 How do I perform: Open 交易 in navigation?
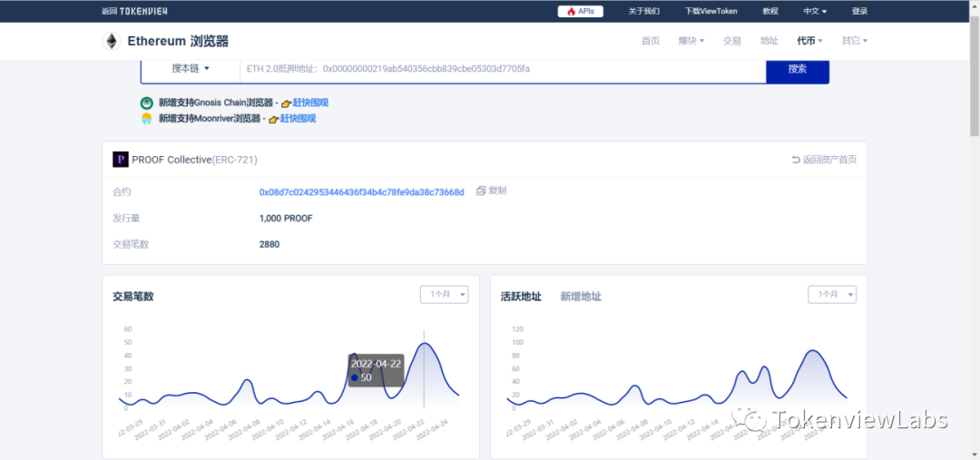[732, 41]
